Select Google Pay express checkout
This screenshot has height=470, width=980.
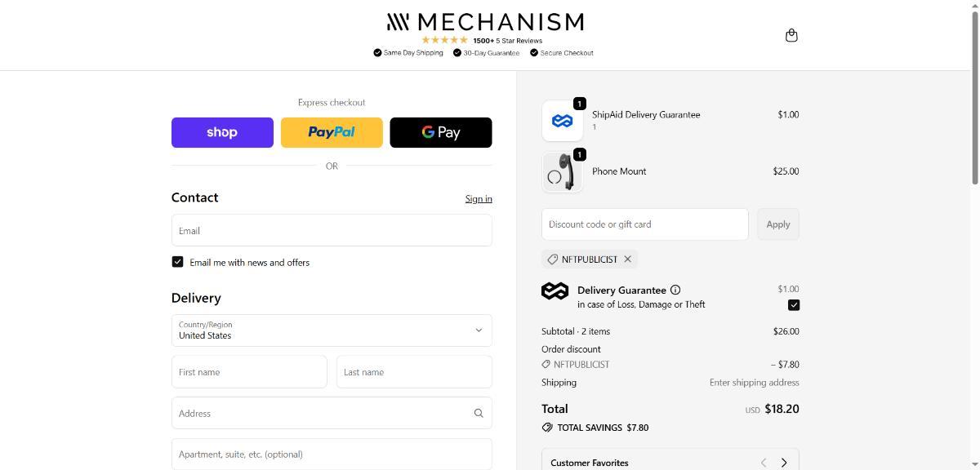point(441,132)
